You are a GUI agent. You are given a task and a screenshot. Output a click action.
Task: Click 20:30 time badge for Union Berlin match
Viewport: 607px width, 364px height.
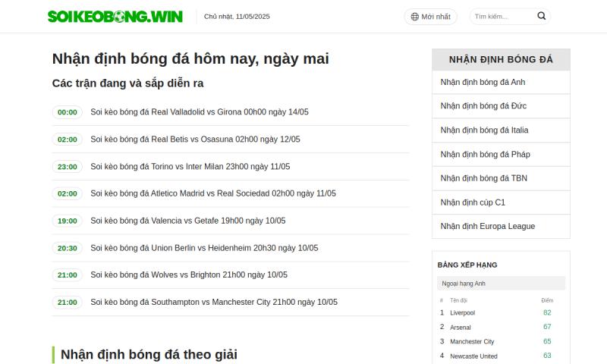click(x=68, y=248)
